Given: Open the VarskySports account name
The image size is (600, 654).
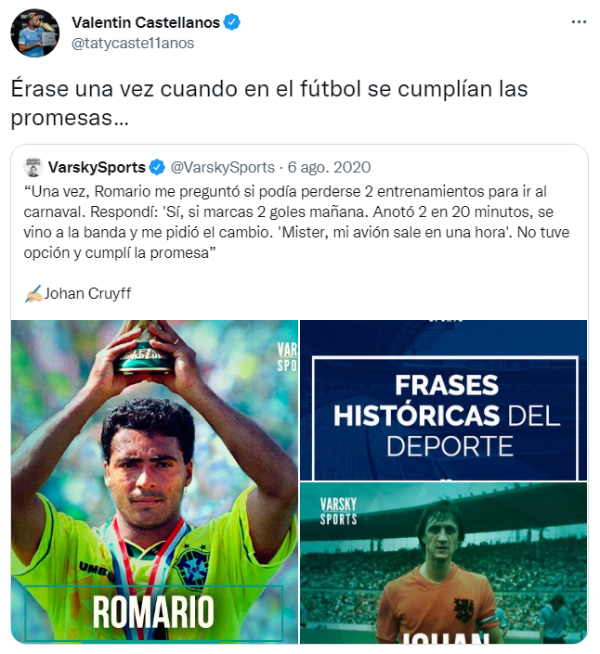Looking at the screenshot, I should (x=97, y=167).
